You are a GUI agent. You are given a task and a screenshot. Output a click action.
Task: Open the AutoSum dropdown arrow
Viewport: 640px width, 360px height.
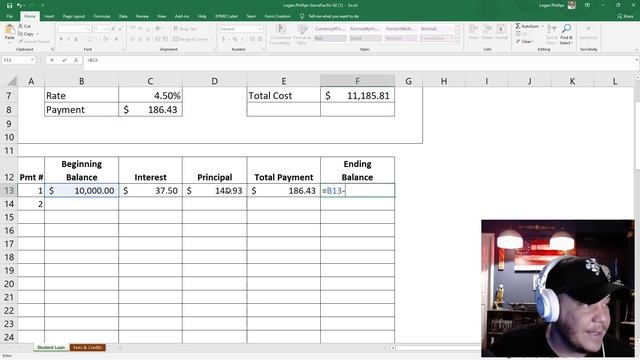pyautogui.click(x=542, y=26)
